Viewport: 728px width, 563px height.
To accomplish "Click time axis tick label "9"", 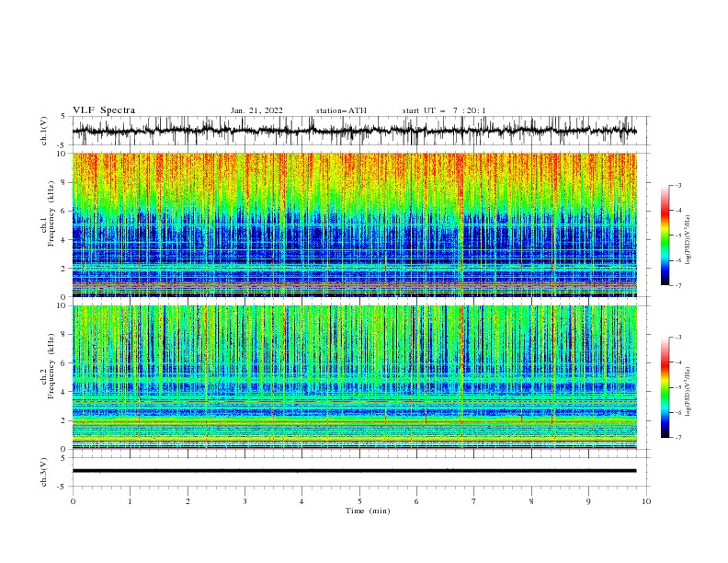I will (x=588, y=501).
